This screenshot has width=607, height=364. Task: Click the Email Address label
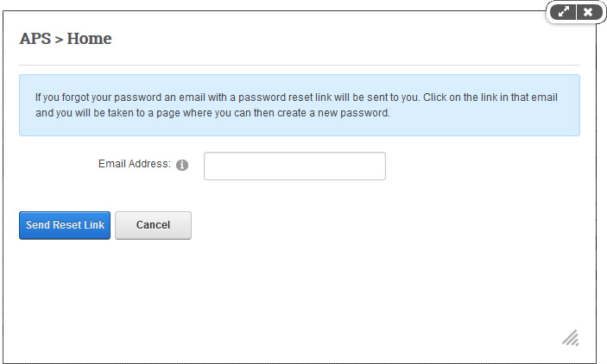tap(135, 164)
